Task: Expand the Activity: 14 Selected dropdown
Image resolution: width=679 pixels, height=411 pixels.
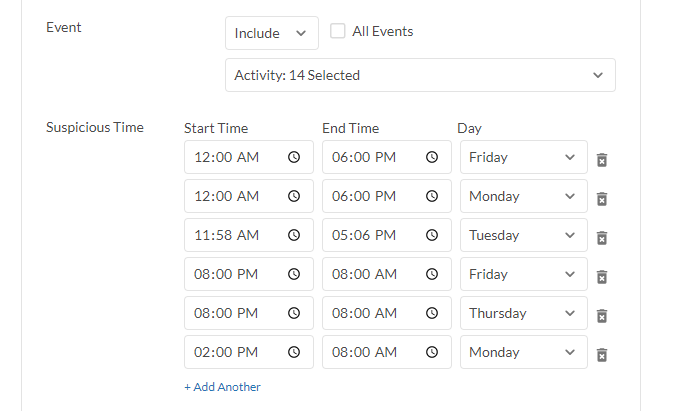Action: tap(419, 75)
